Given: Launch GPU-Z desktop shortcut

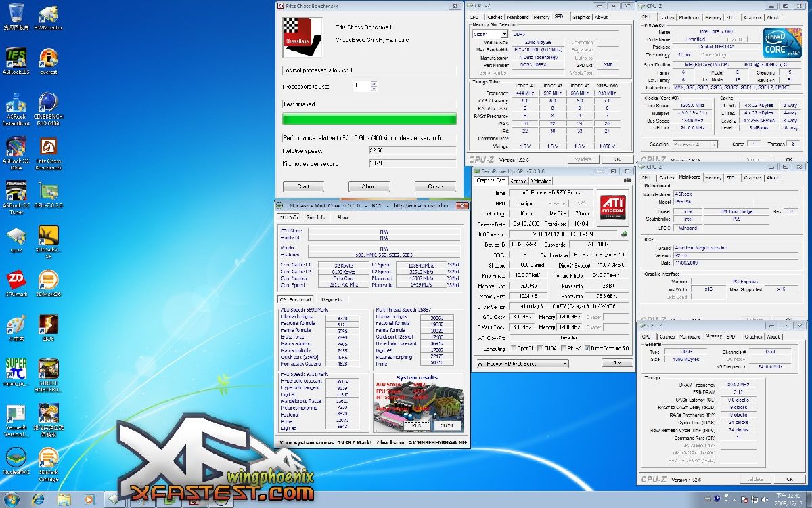Looking at the screenshot, I should (x=49, y=195).
